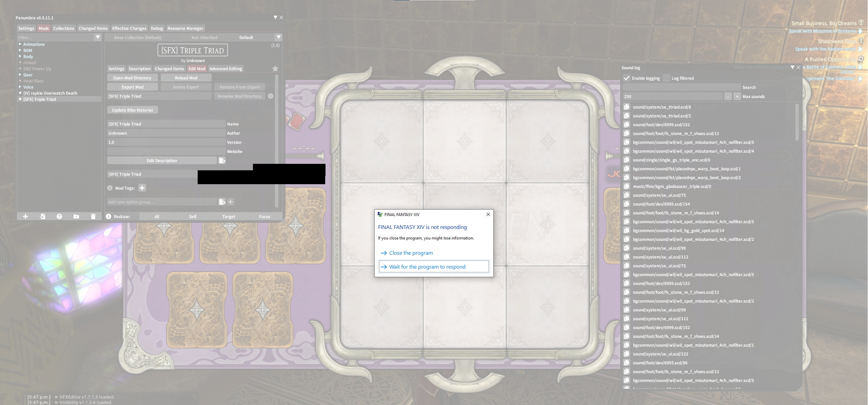Click the create new folder icon
This screenshot has height=405, width=868.
coord(76,216)
